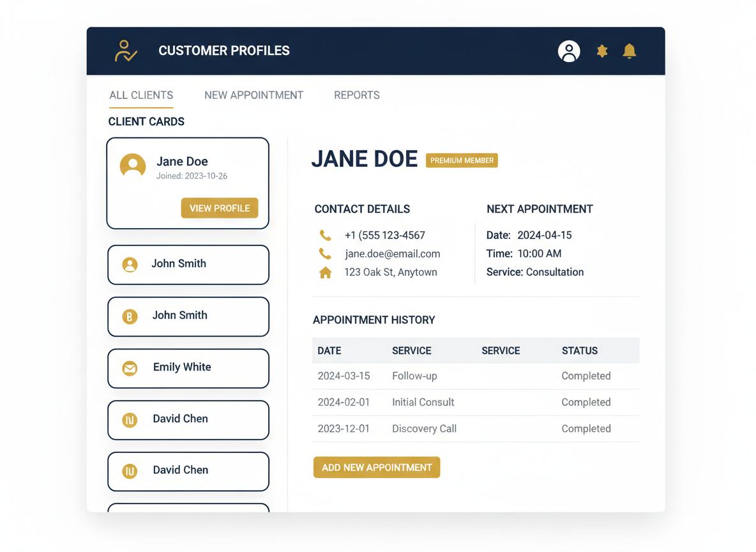Click the CLIENT CARDS section heading
Image resolution: width=756 pixels, height=552 pixels.
[x=146, y=121]
